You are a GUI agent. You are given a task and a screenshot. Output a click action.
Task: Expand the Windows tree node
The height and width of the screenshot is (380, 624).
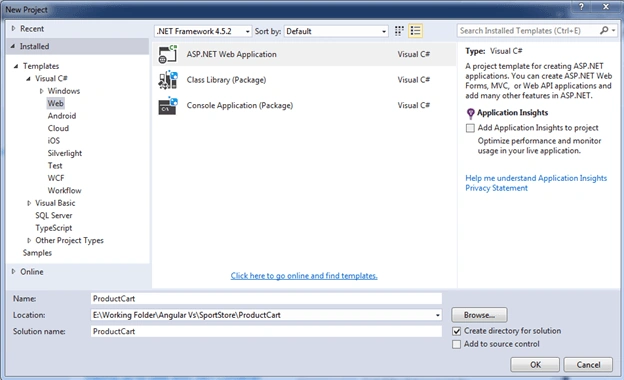[x=41, y=91]
